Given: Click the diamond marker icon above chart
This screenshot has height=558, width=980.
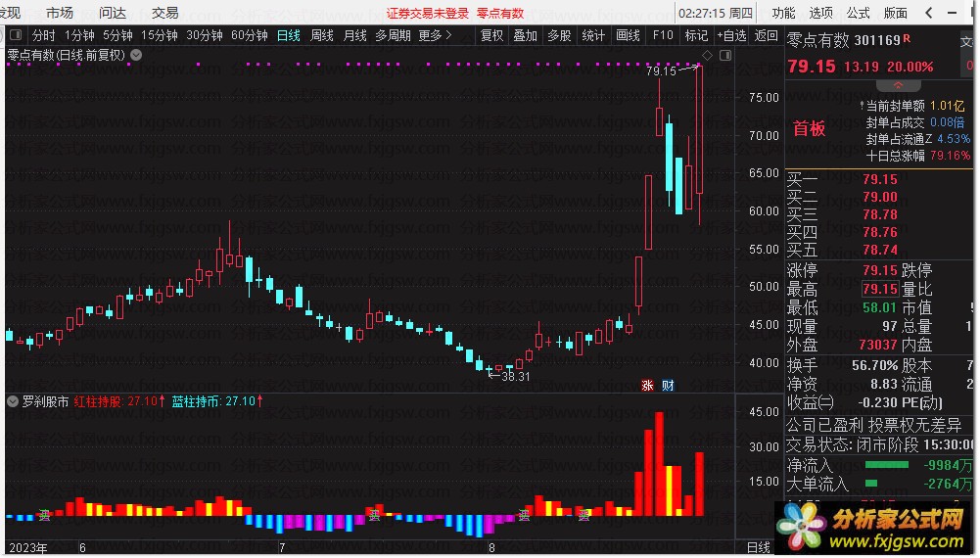Looking at the screenshot, I should click(707, 56).
